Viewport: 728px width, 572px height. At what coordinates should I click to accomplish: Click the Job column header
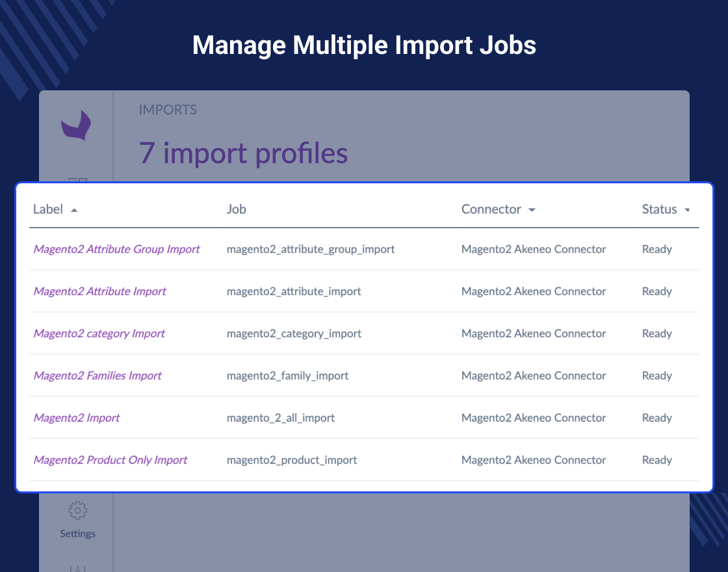[237, 209]
